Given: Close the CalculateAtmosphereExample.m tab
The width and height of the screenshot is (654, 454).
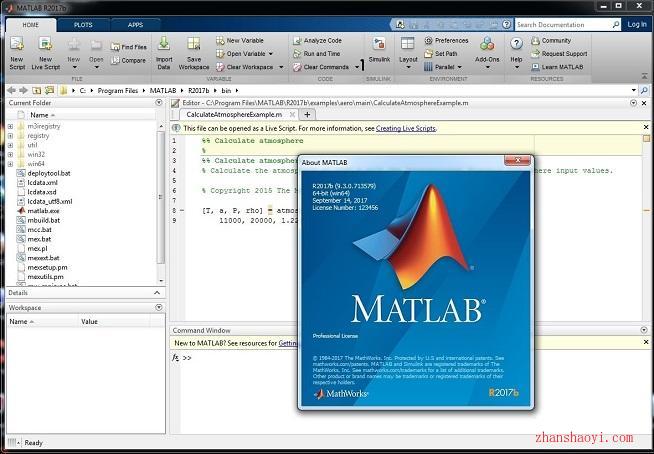Looking at the screenshot, I should (292, 114).
